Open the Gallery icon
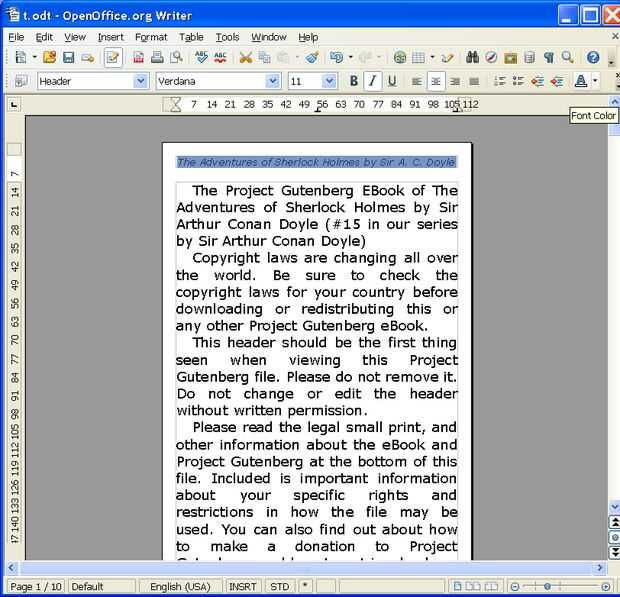Image resolution: width=620 pixels, height=597 pixels. click(510, 58)
